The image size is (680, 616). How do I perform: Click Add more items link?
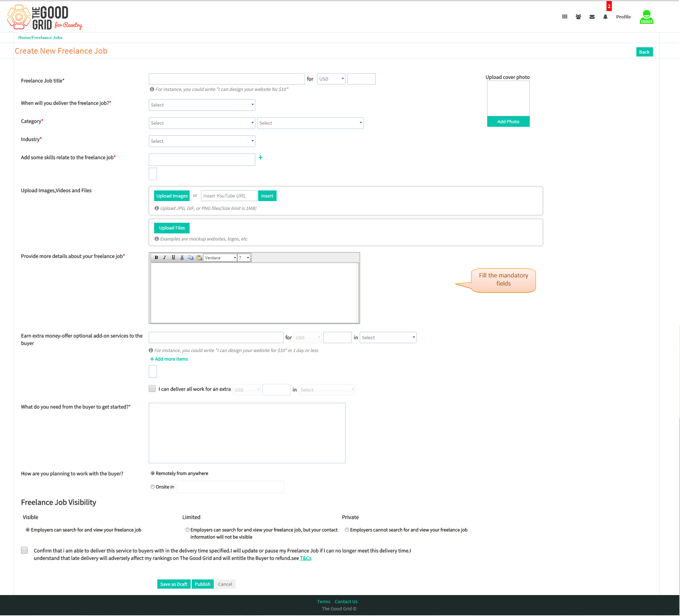(169, 359)
